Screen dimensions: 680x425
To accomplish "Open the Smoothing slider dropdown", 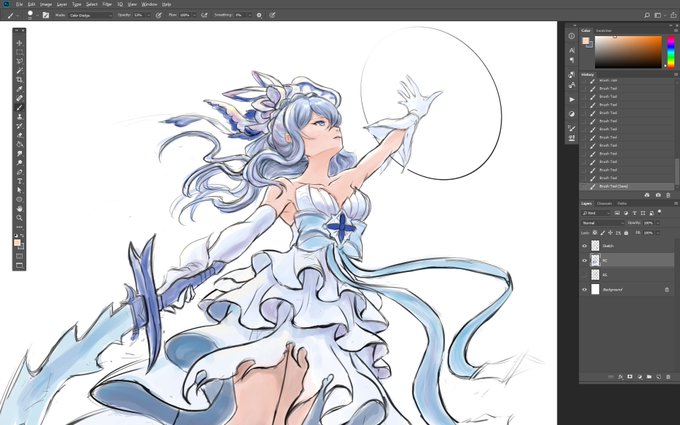I will [x=250, y=15].
